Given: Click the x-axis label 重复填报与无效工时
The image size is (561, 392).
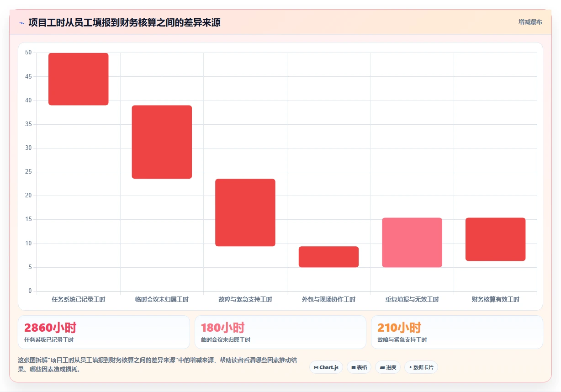Looking at the screenshot, I should [412, 300].
